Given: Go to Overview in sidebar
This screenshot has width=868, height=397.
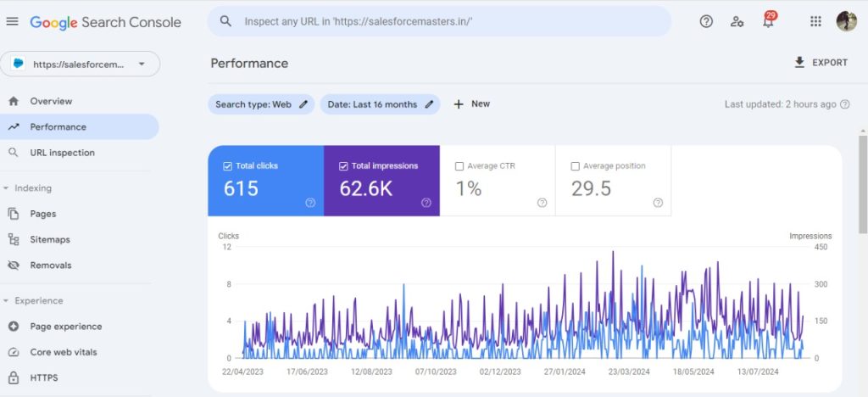Looking at the screenshot, I should click(x=79, y=101).
